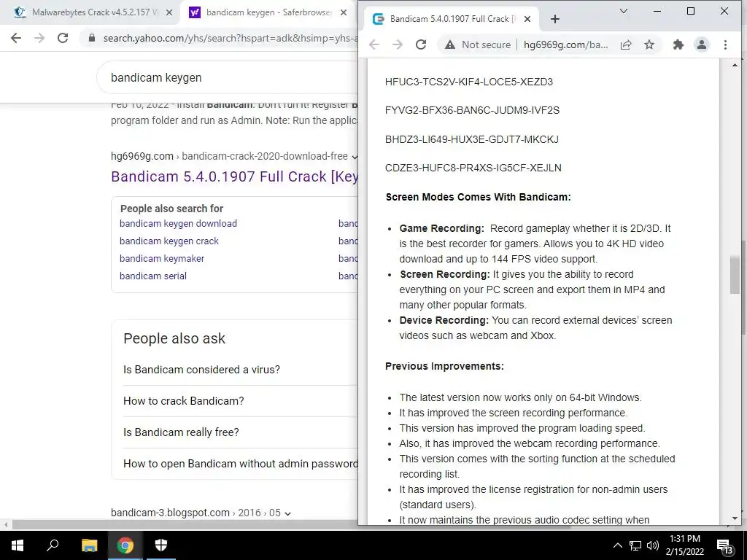
Task: Open taskbar search magnifier
Action: click(53, 545)
